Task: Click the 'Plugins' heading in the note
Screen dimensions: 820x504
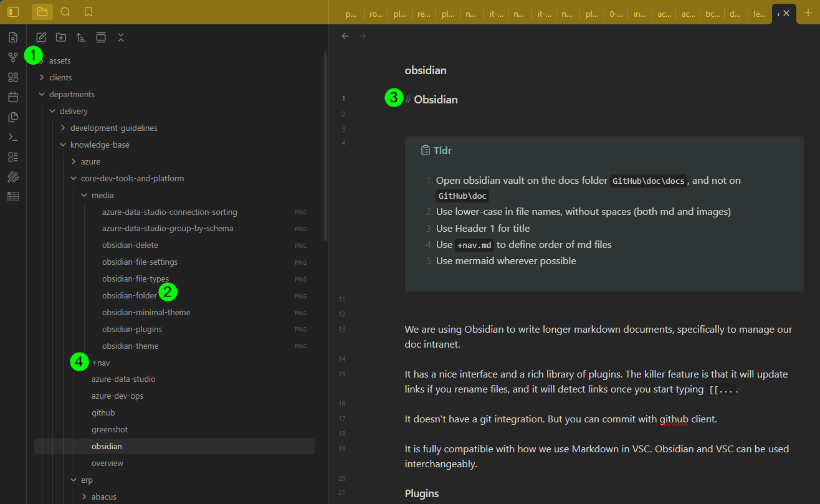Action: 422,493
